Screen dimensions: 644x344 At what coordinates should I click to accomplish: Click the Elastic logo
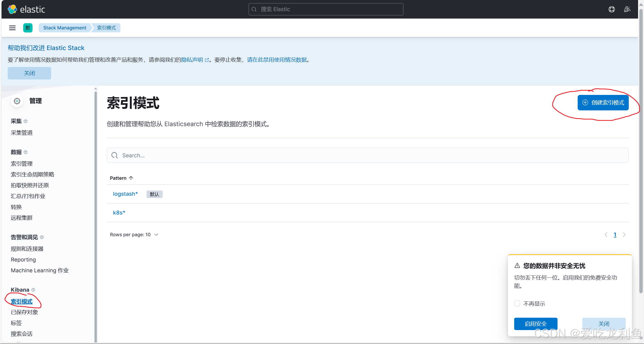[x=26, y=9]
